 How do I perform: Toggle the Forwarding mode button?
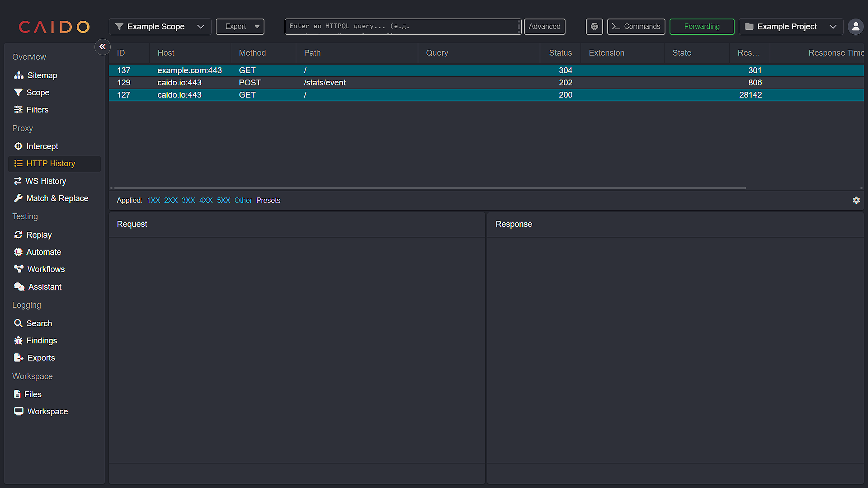point(702,26)
